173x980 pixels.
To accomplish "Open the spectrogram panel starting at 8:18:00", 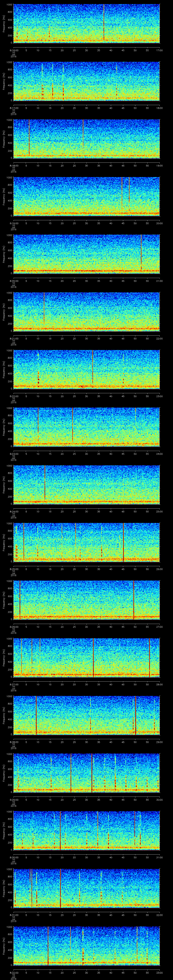I will pyautogui.click(x=86, y=139).
